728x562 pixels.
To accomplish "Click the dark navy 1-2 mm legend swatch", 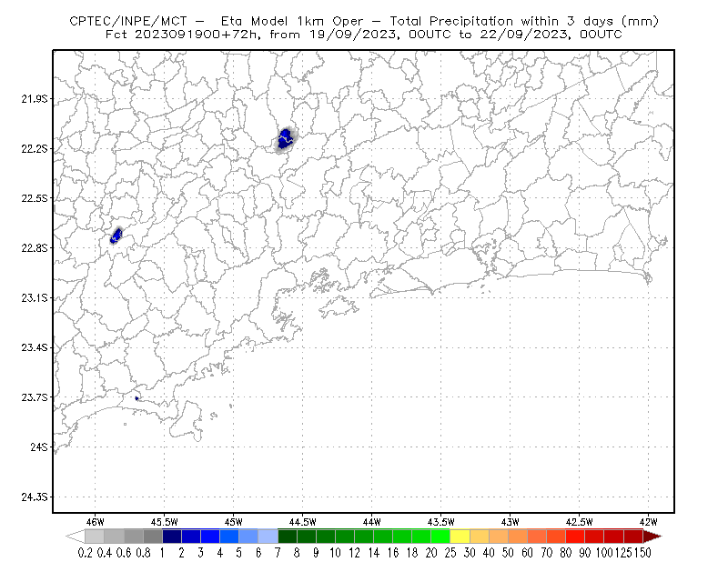I will tap(172, 537).
